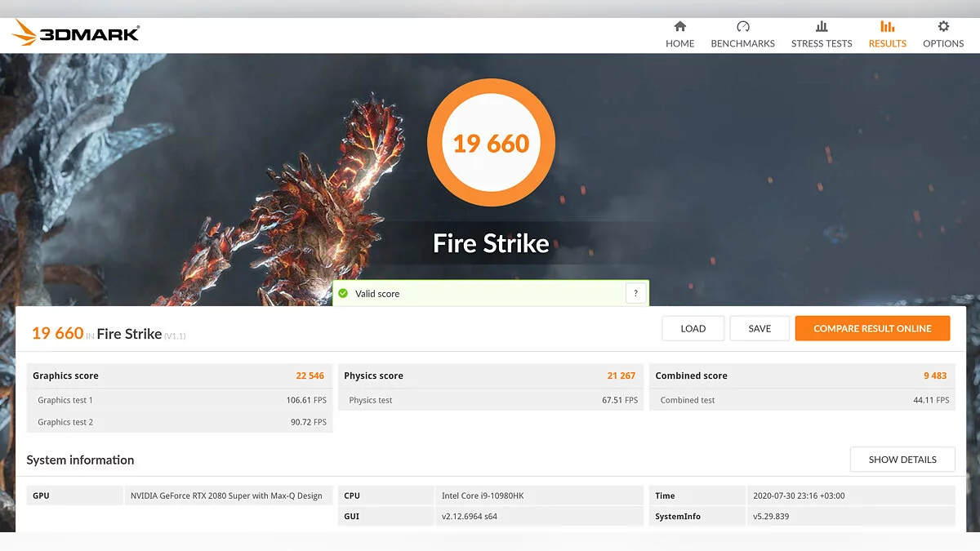
Task: Click the Fire Strike title banner
Action: [491, 242]
